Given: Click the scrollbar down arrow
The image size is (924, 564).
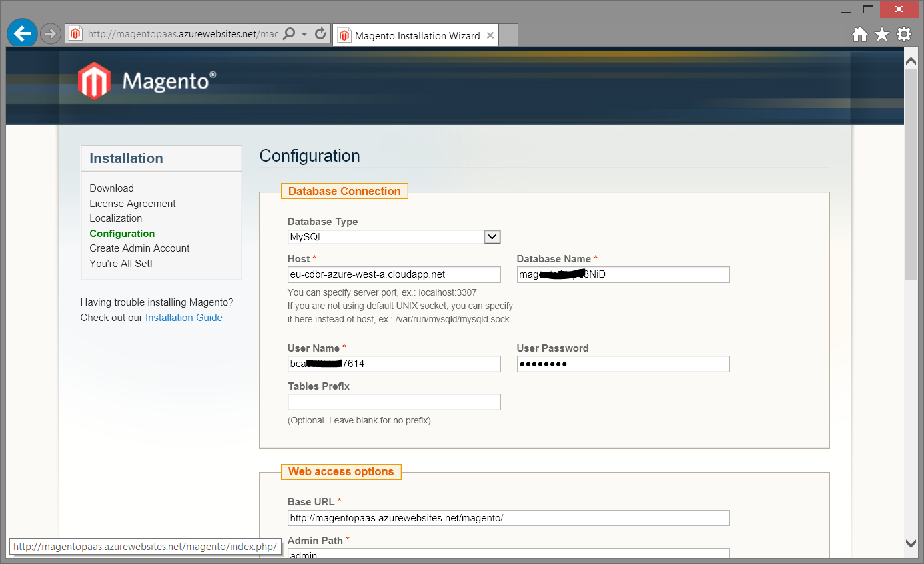Looking at the screenshot, I should click(911, 544).
